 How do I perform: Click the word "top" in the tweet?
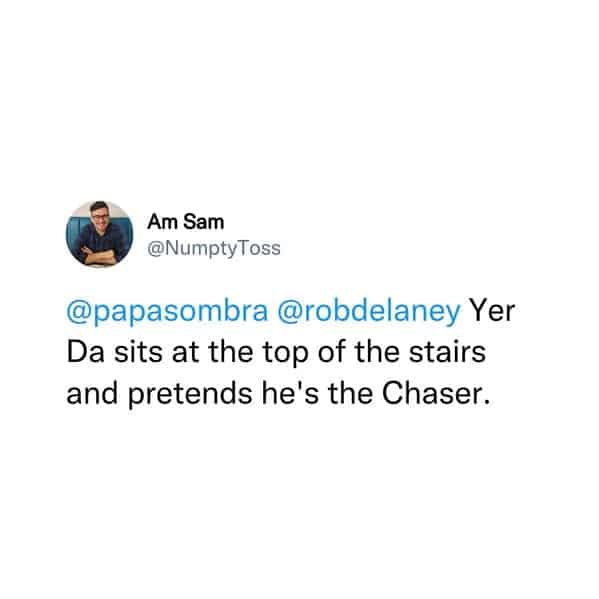pyautogui.click(x=285, y=353)
